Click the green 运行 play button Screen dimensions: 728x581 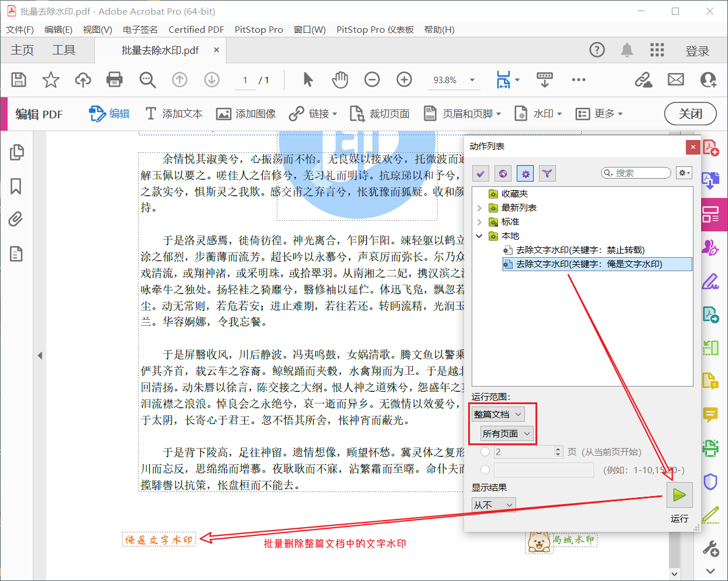click(679, 495)
